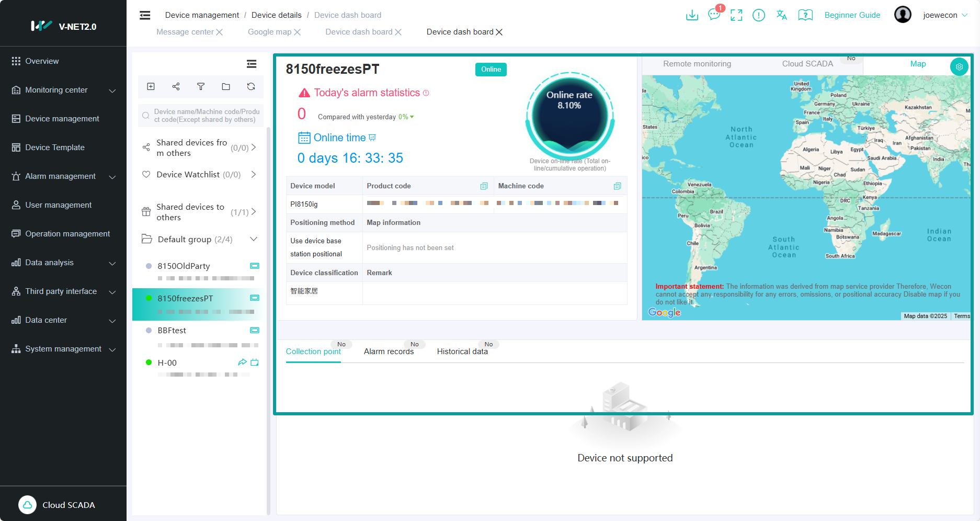Click the Google logo on the map
This screenshot has height=521, width=980.
click(x=664, y=312)
